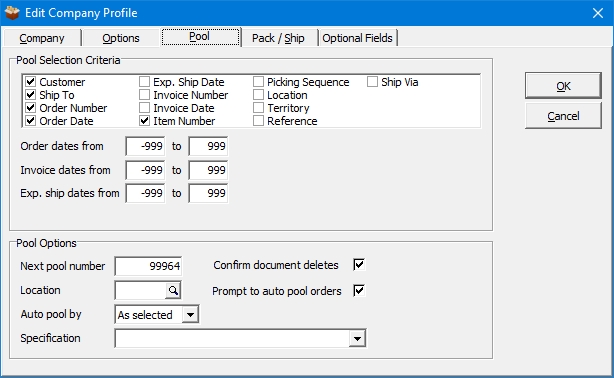Enable the Territory checkbox
The width and height of the screenshot is (614, 378).
258,108
